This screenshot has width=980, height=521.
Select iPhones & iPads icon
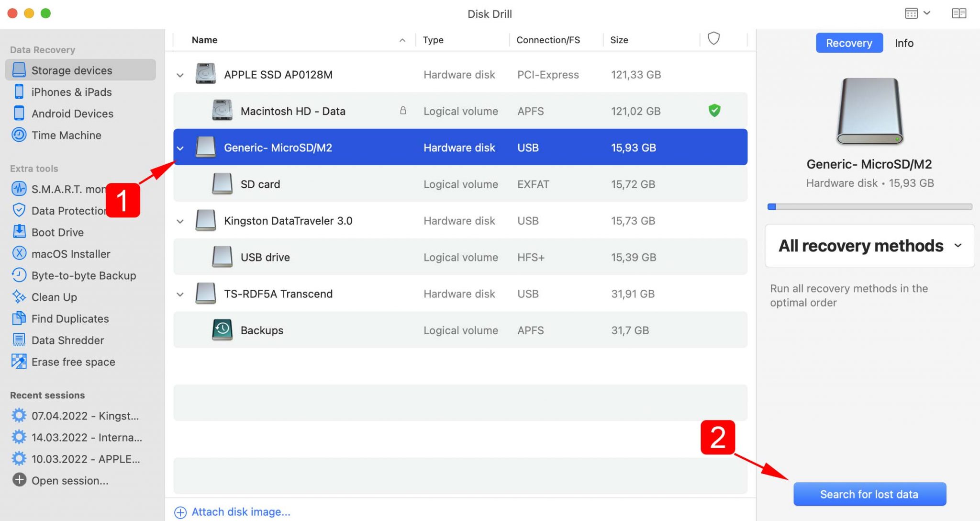[19, 91]
